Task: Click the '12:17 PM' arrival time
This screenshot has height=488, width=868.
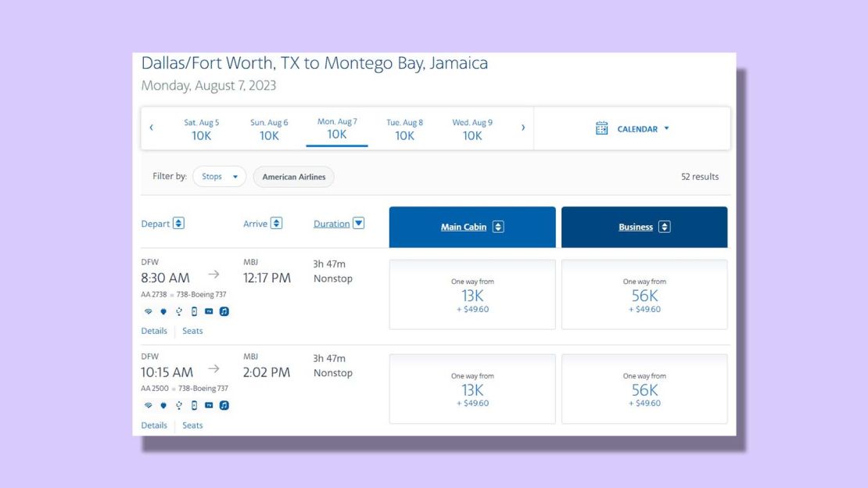Action: click(267, 278)
